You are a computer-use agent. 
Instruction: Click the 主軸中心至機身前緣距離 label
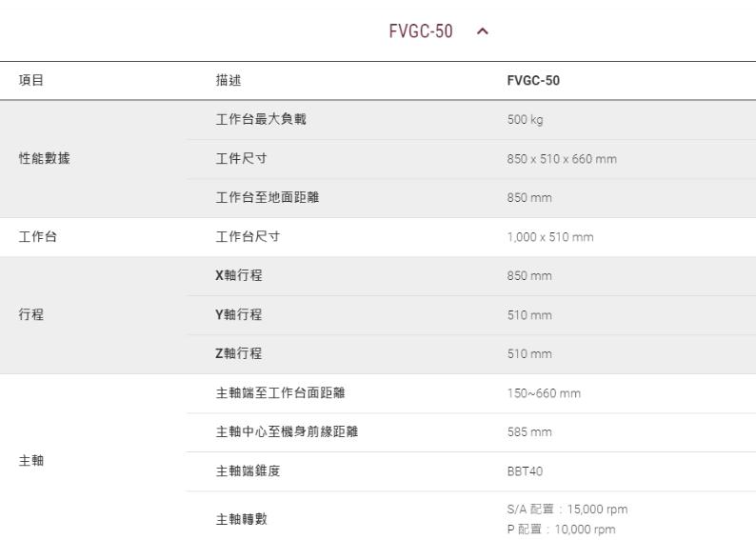288,432
